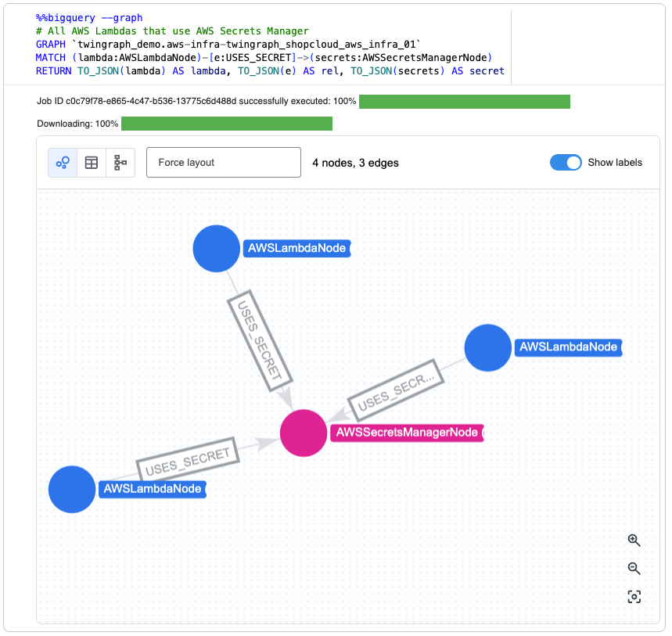Select the pink AWSSecretsManagerNode circle
672x636 pixels.
[x=304, y=433]
